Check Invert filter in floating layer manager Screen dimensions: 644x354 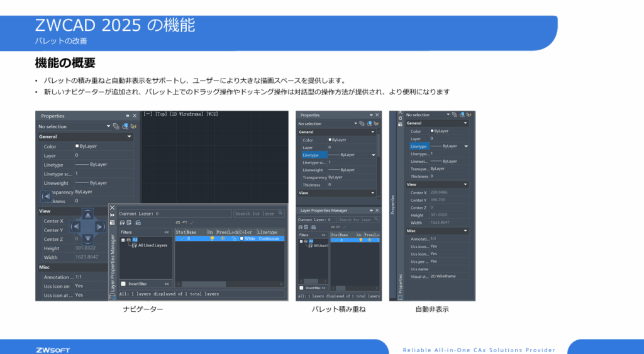(x=123, y=284)
